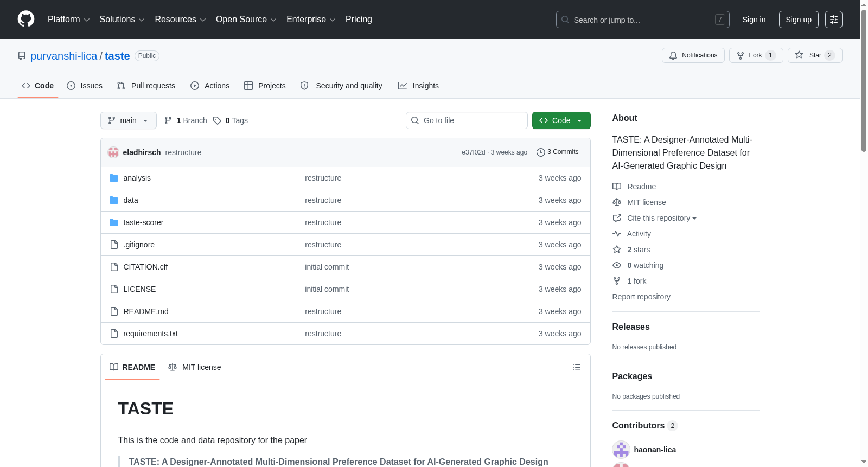View the 1 Branch link
The image size is (868, 467).
186,120
